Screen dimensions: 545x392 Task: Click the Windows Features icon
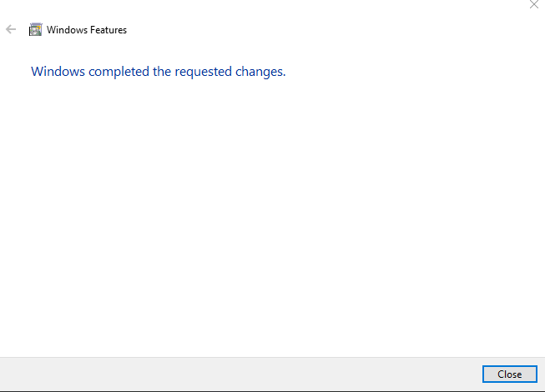pyautogui.click(x=35, y=30)
